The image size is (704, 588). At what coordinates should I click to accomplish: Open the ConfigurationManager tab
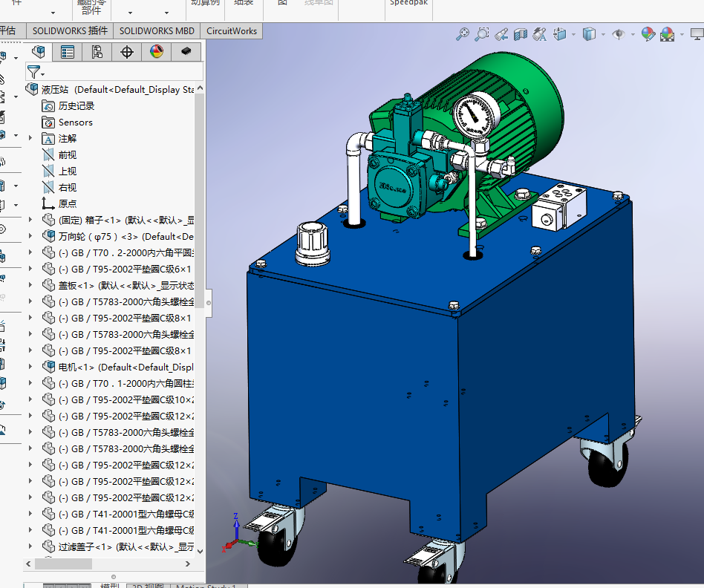(97, 52)
